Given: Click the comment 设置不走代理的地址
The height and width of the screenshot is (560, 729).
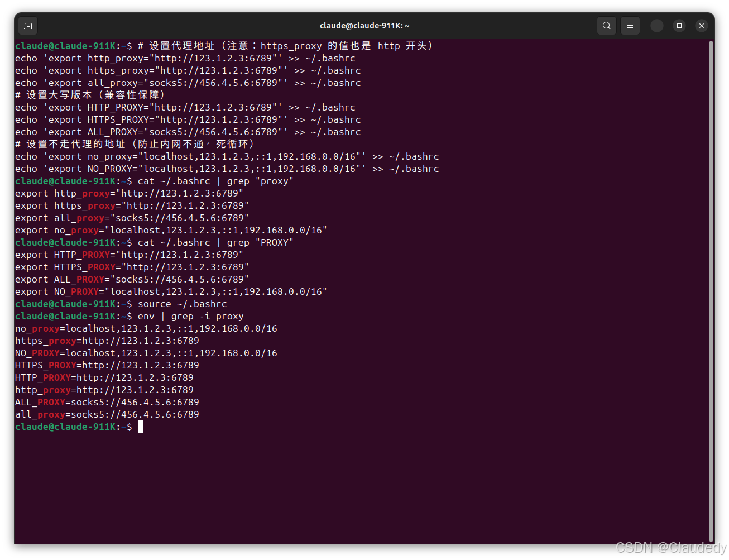Looking at the screenshot, I should pyautogui.click(x=135, y=144).
